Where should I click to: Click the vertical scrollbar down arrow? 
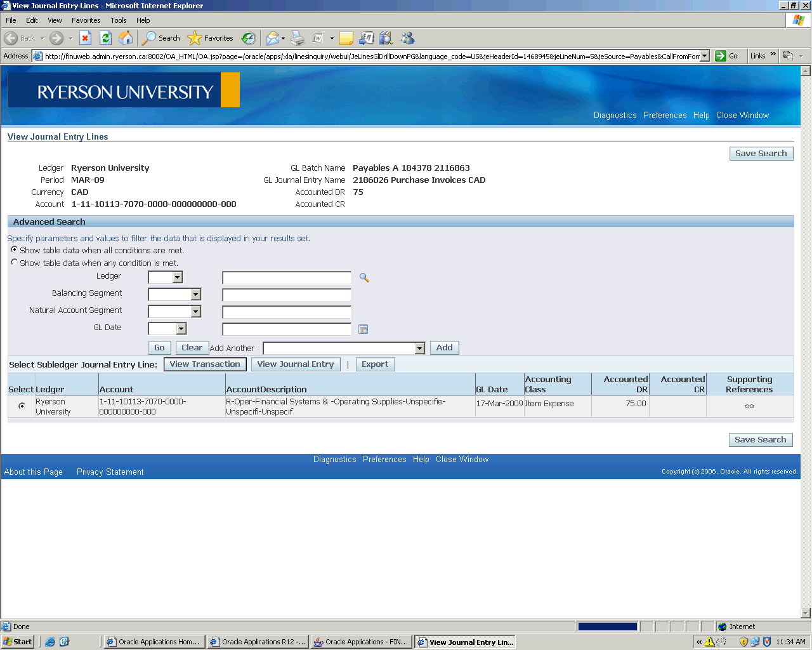point(806,613)
